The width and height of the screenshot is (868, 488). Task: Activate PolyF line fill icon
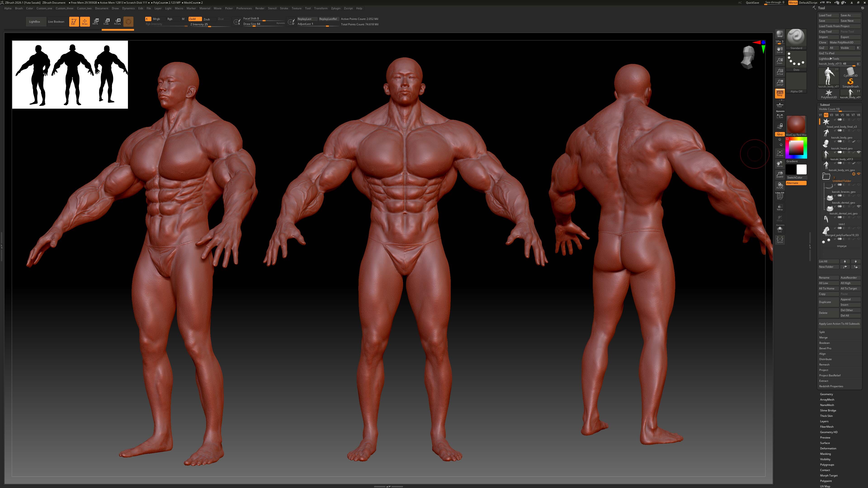(x=780, y=196)
